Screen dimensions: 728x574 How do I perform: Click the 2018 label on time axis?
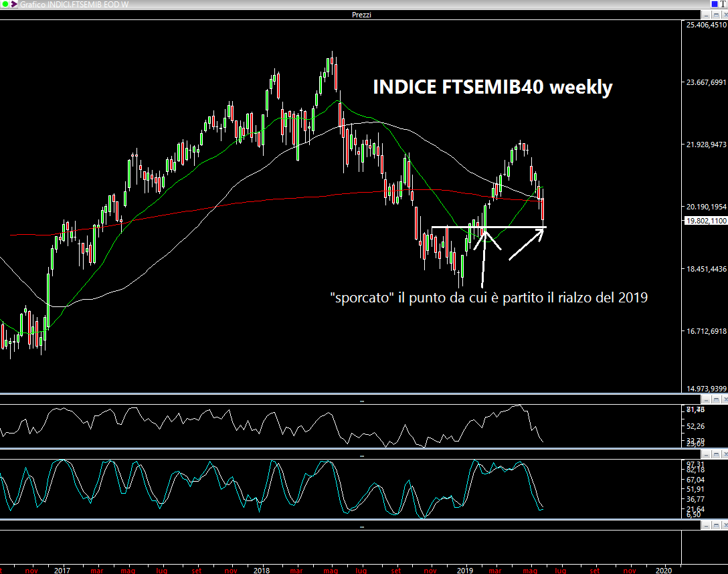click(x=262, y=570)
